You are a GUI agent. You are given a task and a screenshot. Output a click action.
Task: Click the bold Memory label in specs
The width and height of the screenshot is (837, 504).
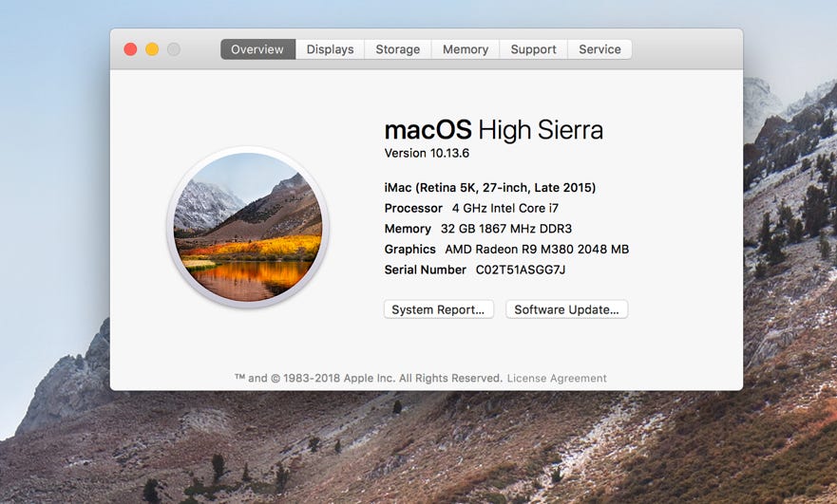tap(408, 229)
